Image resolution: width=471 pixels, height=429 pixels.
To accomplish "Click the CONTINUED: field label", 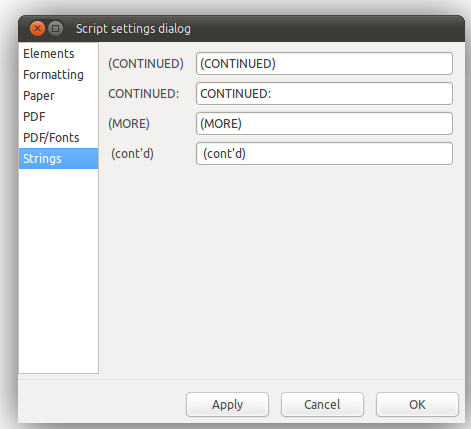I will pyautogui.click(x=144, y=94).
